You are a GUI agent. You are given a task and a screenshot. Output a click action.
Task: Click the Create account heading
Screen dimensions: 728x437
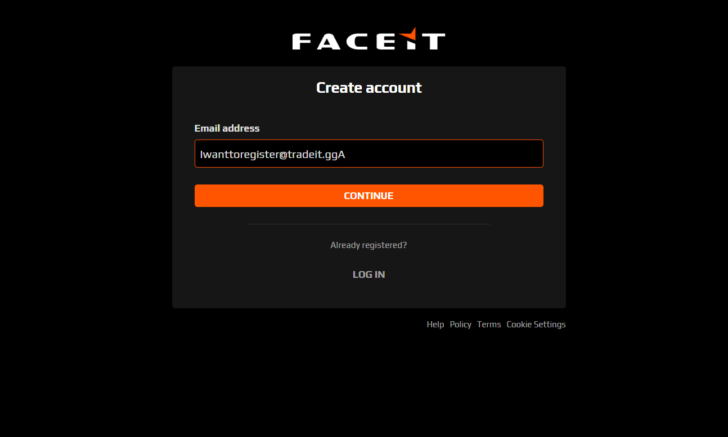[369, 88]
